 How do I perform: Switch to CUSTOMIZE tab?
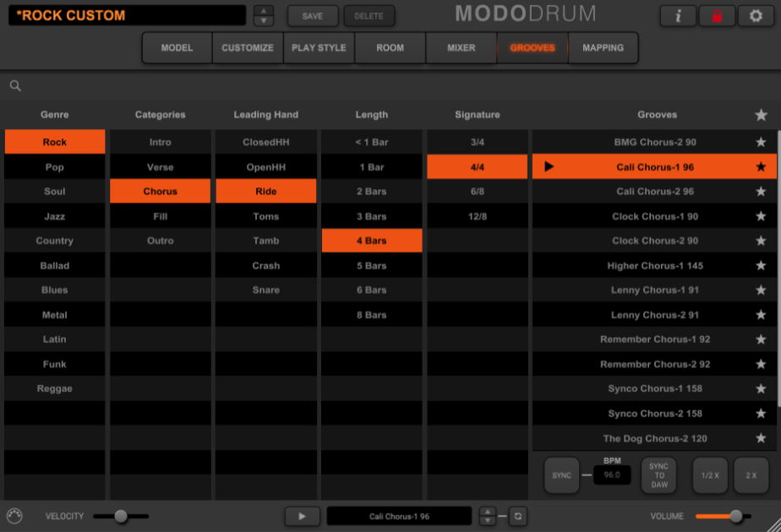coord(248,48)
